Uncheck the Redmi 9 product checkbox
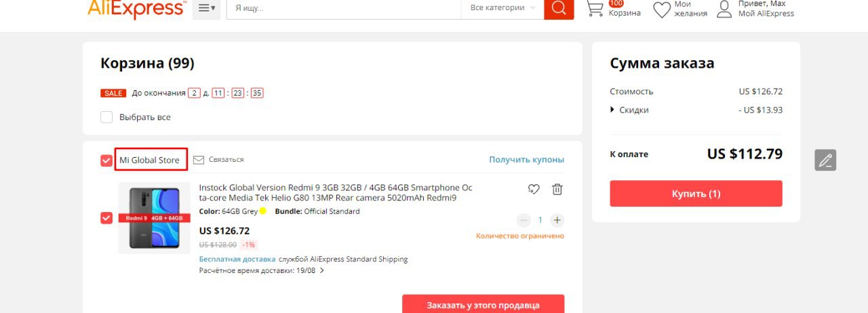Viewport: 868px width, 313px height. [x=106, y=217]
